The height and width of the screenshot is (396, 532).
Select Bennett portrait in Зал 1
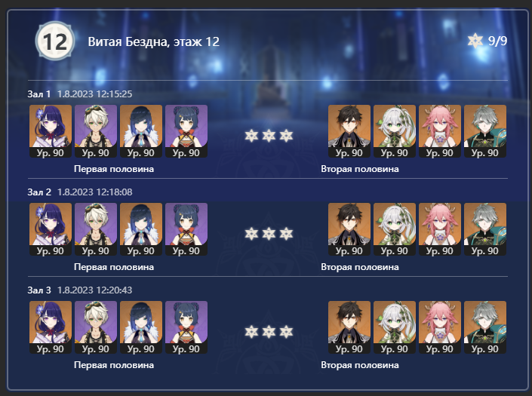point(96,131)
